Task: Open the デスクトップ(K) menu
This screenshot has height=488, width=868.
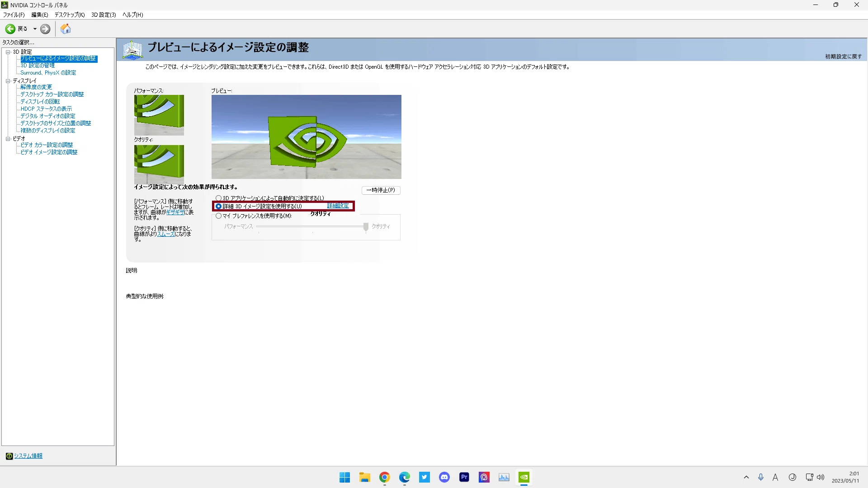Action: pos(70,15)
